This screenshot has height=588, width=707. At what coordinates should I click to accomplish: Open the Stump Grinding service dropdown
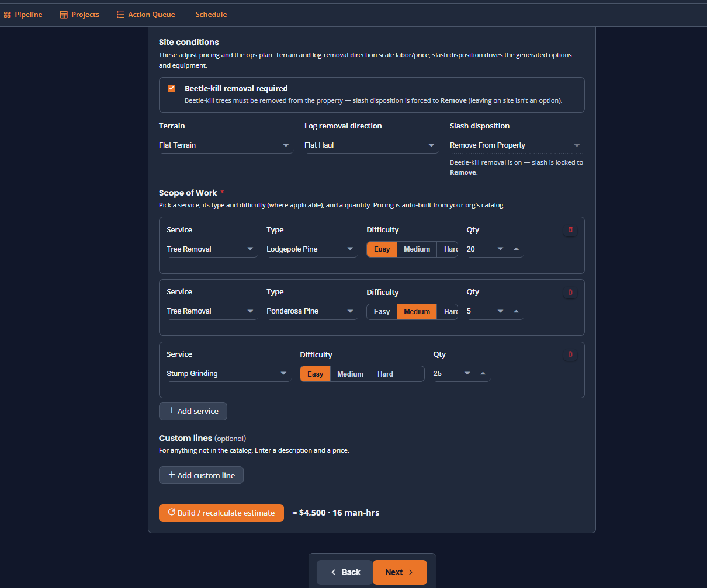[x=228, y=374]
